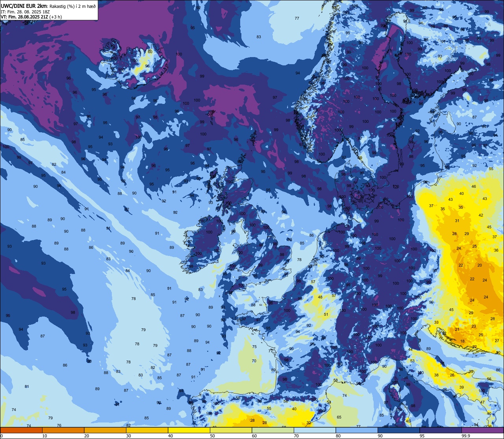Click the humidity value "51" on the map
504x439 pixels.
tap(326, 314)
